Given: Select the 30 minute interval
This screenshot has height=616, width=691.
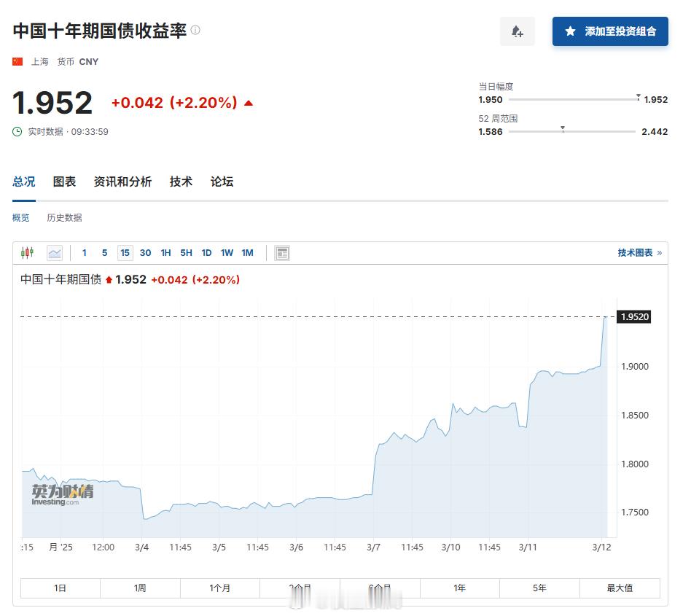Looking at the screenshot, I should point(146,253).
